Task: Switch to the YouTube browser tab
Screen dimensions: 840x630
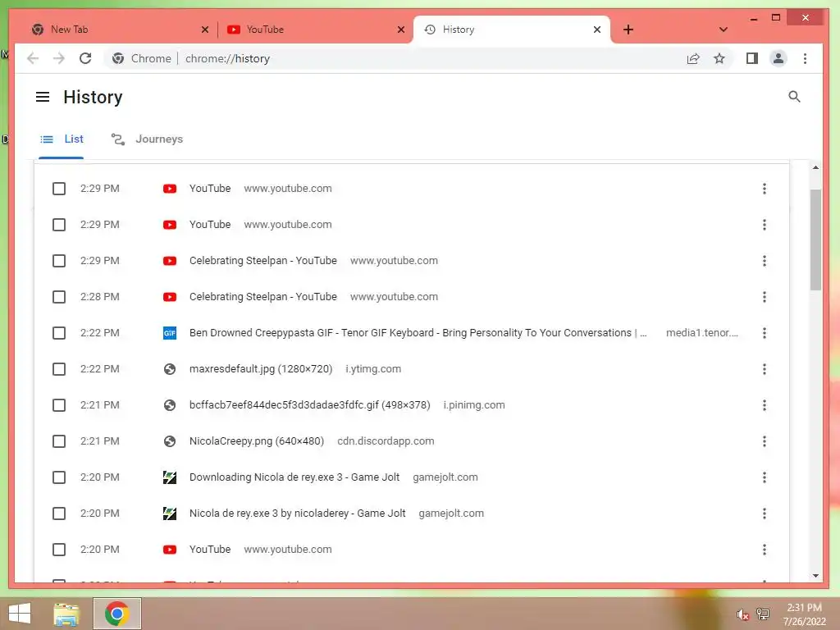Action: (x=316, y=30)
